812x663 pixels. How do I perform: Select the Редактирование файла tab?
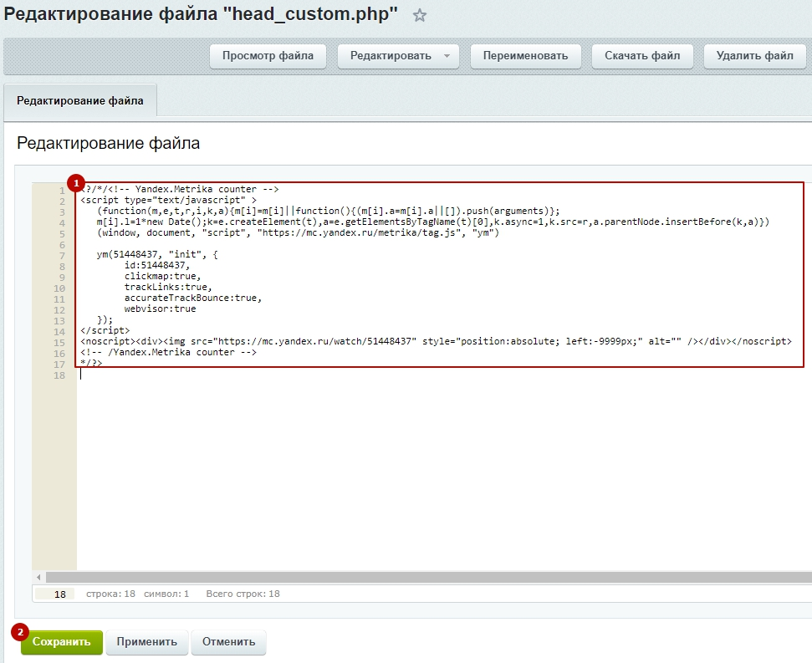[80, 101]
